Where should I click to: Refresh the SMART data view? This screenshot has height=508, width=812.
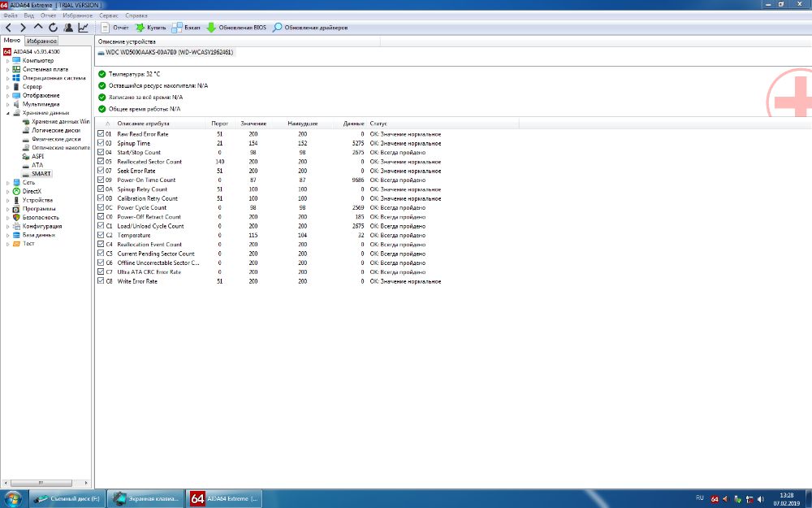53,28
